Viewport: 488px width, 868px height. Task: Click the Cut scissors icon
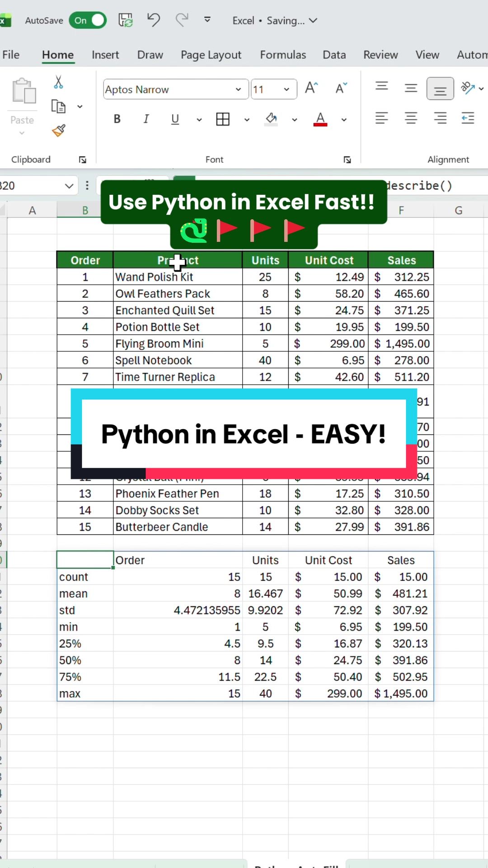pyautogui.click(x=58, y=82)
